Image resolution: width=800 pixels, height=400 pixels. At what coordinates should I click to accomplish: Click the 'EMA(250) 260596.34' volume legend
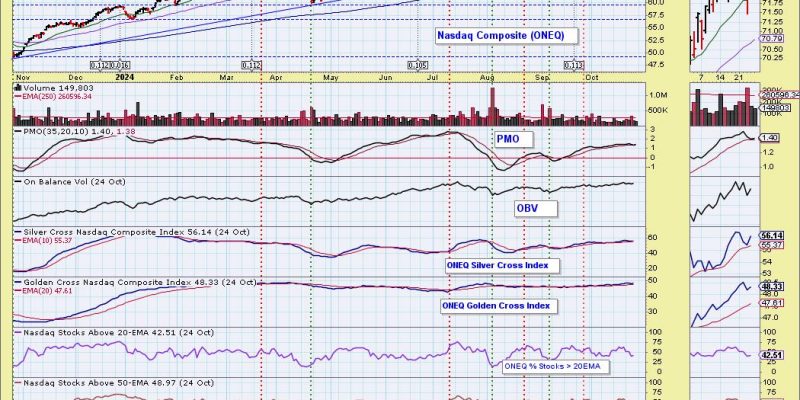click(54, 96)
